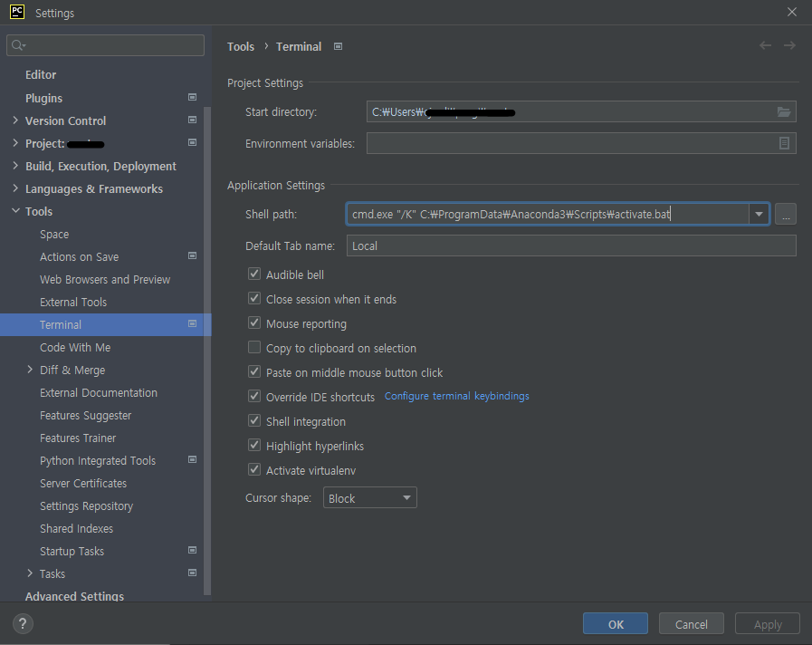Click the project-settings icon on Version Control row
812x645 pixels.
pos(192,120)
